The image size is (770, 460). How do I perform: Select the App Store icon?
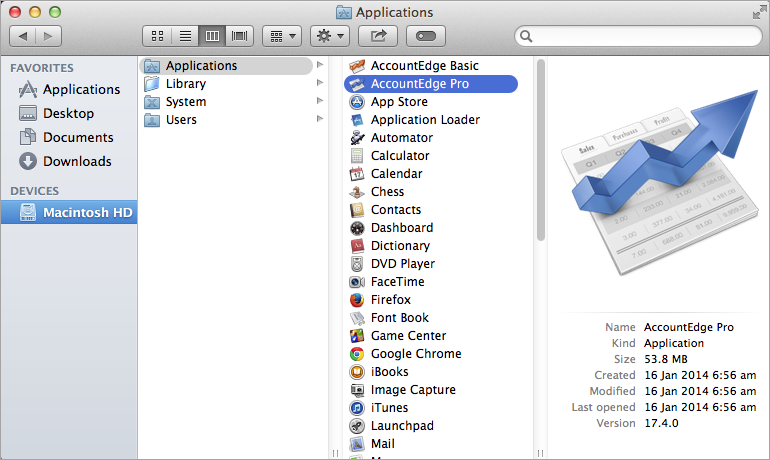point(357,102)
